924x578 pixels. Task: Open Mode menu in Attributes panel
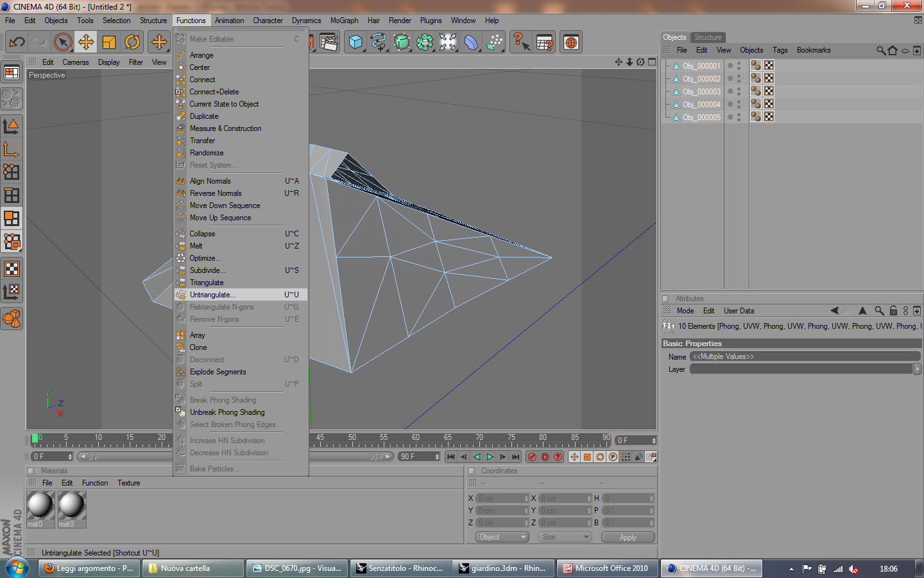coord(685,311)
